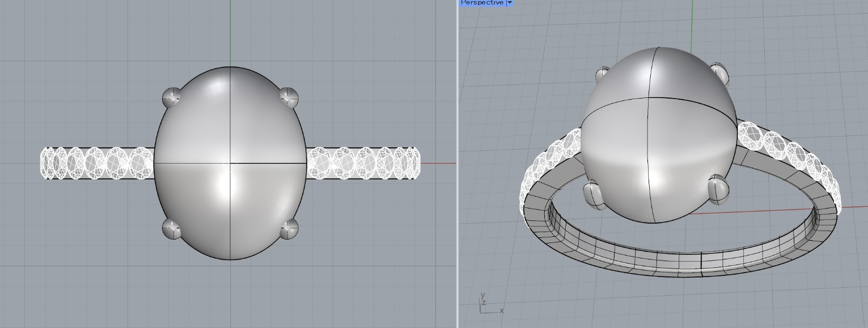868x328 pixels.
Task: Select the oval cabochon stone in the top view
Action: coord(230,163)
